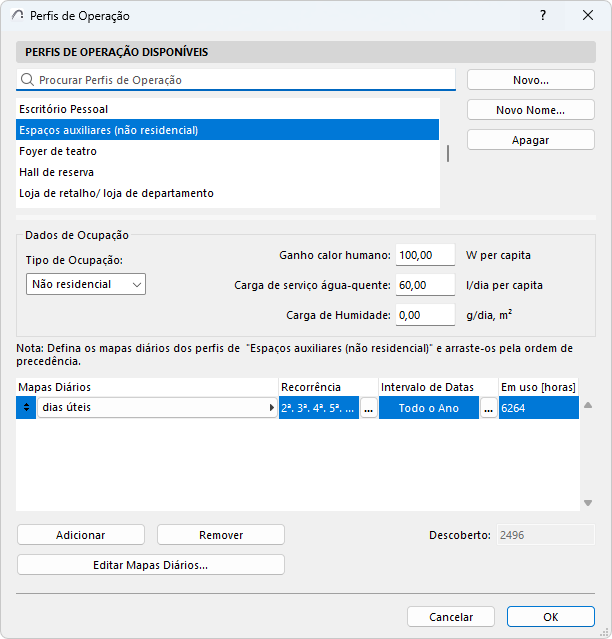Click the search magnifier icon
The height and width of the screenshot is (639, 612).
point(27,80)
